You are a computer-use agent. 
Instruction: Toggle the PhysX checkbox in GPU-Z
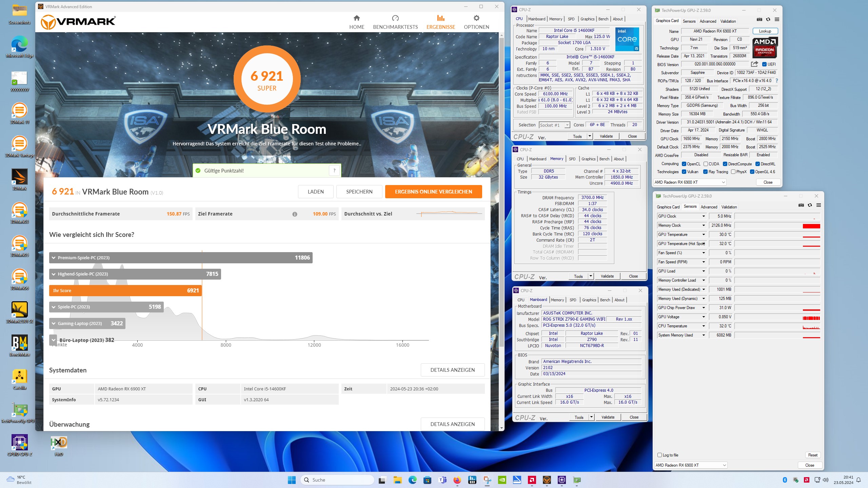click(x=733, y=172)
